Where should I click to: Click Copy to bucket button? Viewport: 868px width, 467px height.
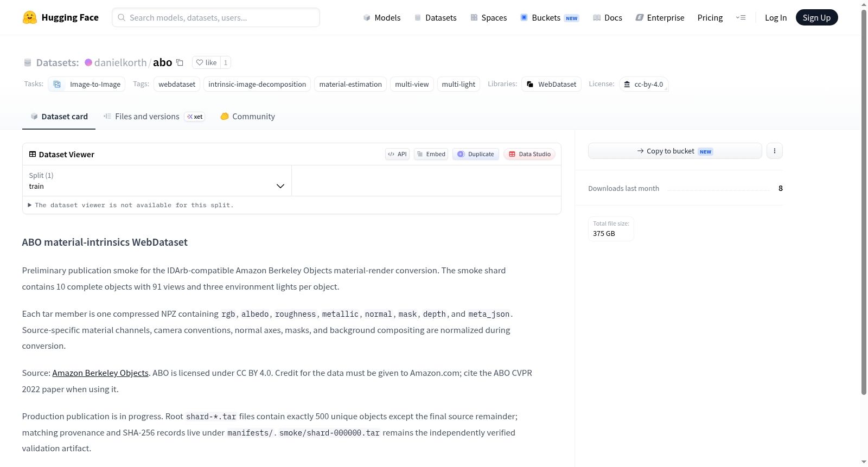point(675,151)
